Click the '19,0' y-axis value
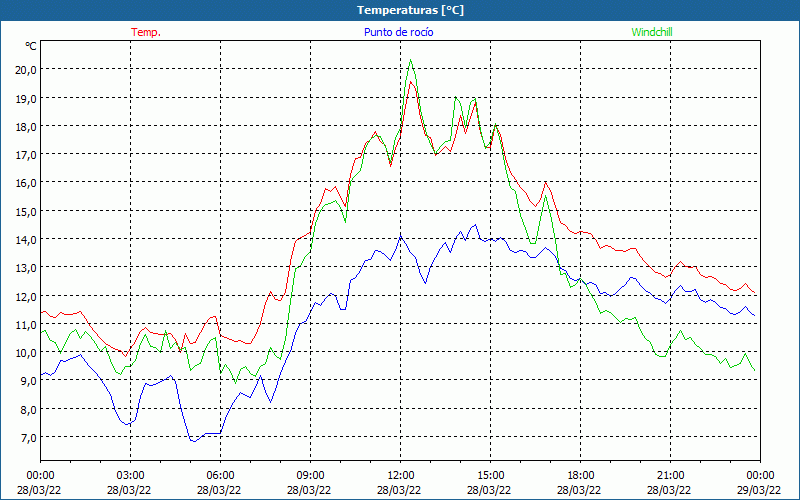Image resolution: width=800 pixels, height=500 pixels. (26, 98)
